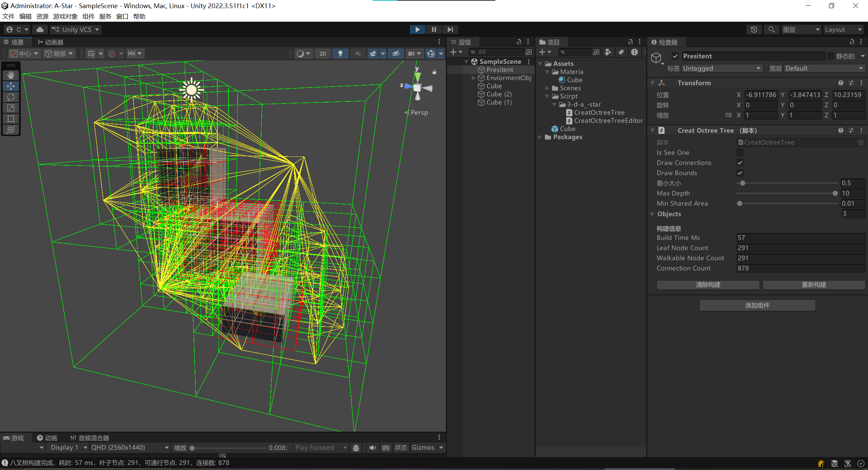Uncheck the Draw Bounds checkbox
The height and width of the screenshot is (470, 868).
click(740, 173)
